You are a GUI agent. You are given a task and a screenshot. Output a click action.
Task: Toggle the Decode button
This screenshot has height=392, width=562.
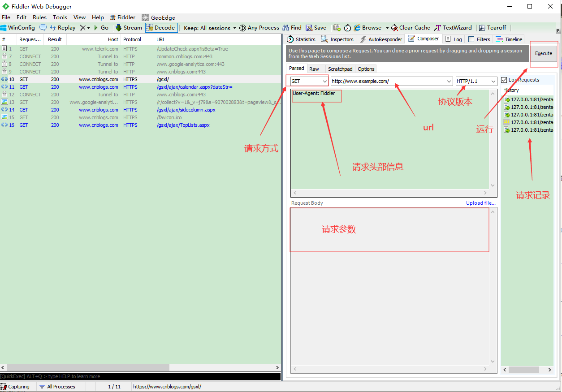click(161, 28)
